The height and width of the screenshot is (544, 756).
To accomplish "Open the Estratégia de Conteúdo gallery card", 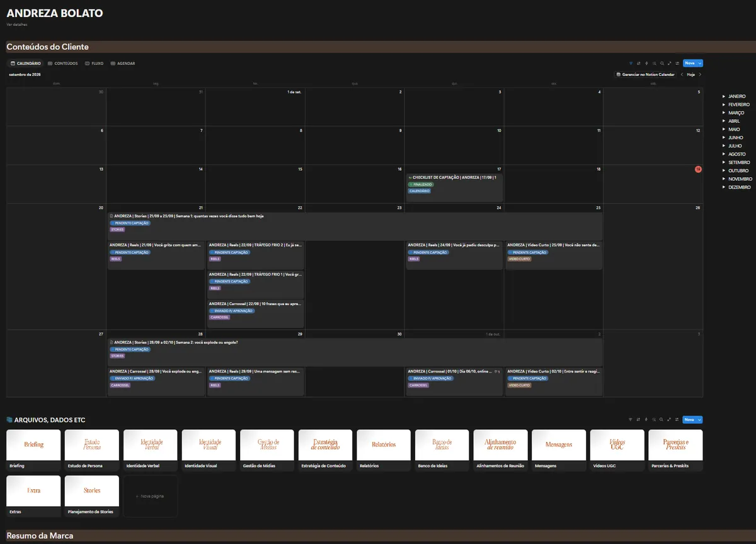I will tap(326, 450).
